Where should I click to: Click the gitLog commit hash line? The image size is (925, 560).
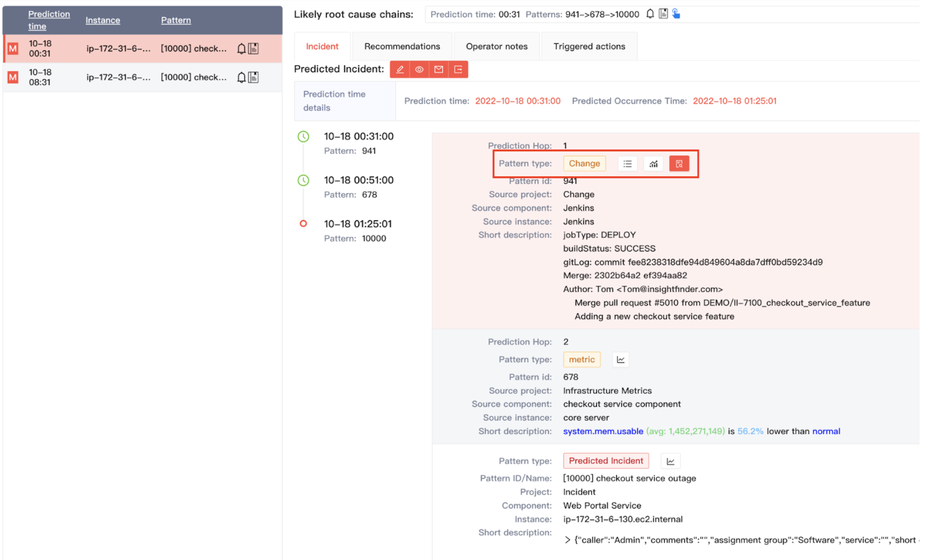pos(693,262)
